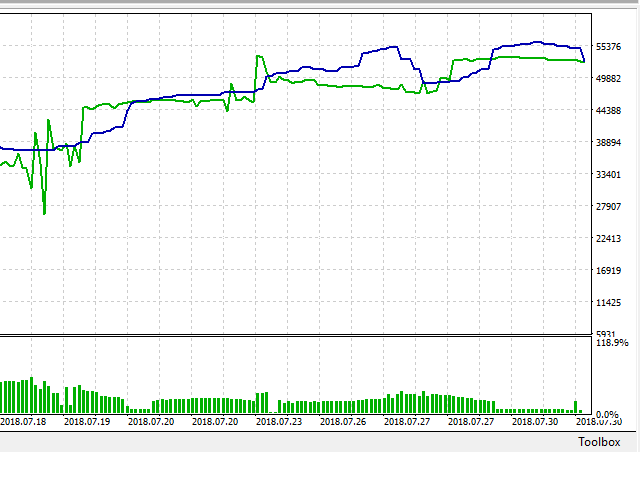Click the green line's highest spike peak
The height and width of the screenshot is (480, 640).
pyautogui.click(x=259, y=56)
